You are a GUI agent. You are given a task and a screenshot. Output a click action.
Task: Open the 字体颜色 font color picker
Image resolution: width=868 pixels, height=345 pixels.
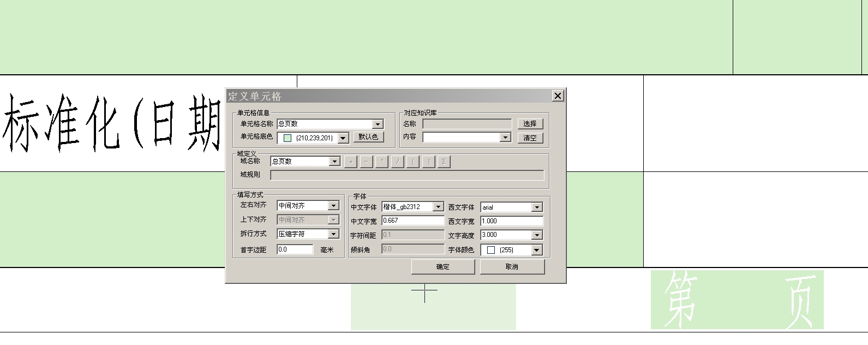pyautogui.click(x=537, y=250)
